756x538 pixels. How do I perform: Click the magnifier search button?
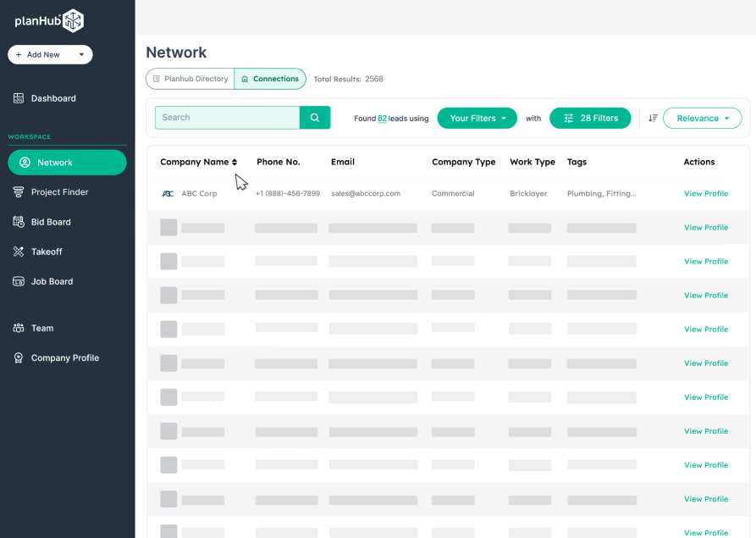tap(315, 118)
